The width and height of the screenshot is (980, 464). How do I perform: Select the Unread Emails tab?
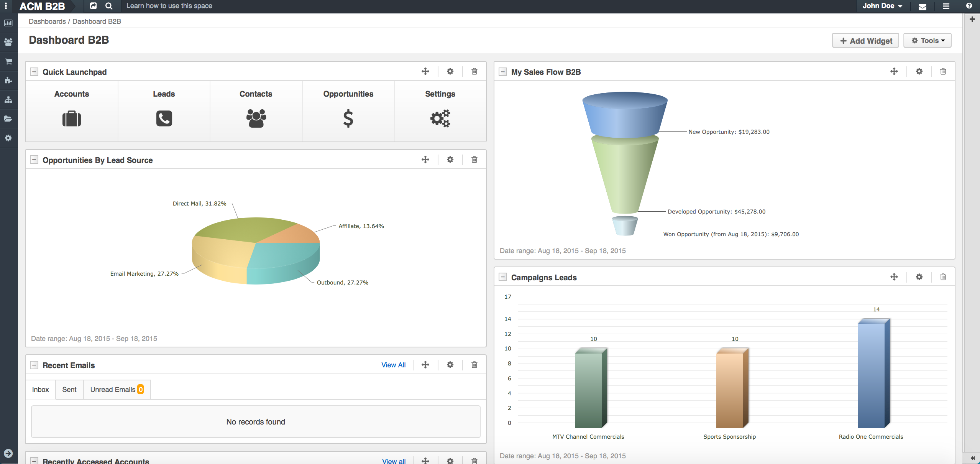[x=117, y=390]
